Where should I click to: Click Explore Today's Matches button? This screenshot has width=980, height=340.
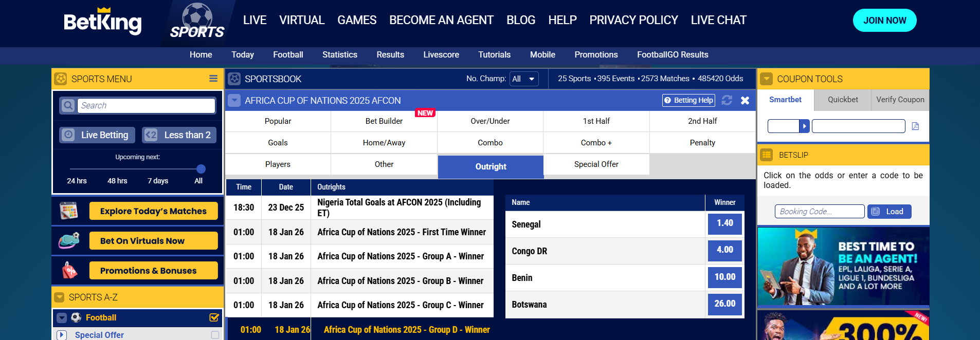tap(153, 211)
